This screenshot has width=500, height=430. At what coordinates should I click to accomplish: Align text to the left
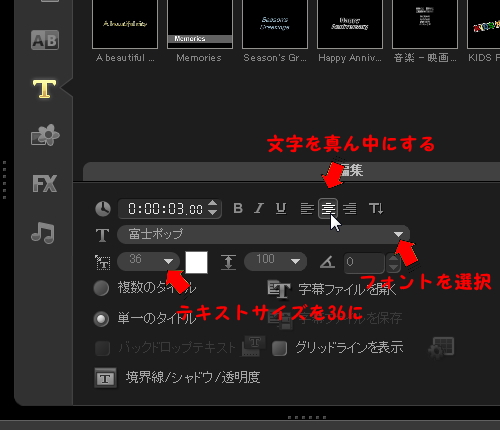[x=307, y=209]
